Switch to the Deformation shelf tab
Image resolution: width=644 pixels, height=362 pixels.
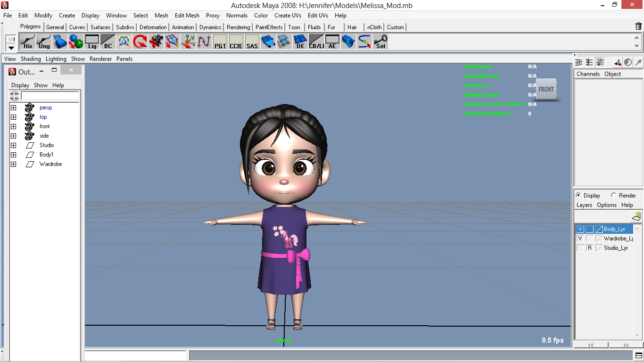point(153,27)
